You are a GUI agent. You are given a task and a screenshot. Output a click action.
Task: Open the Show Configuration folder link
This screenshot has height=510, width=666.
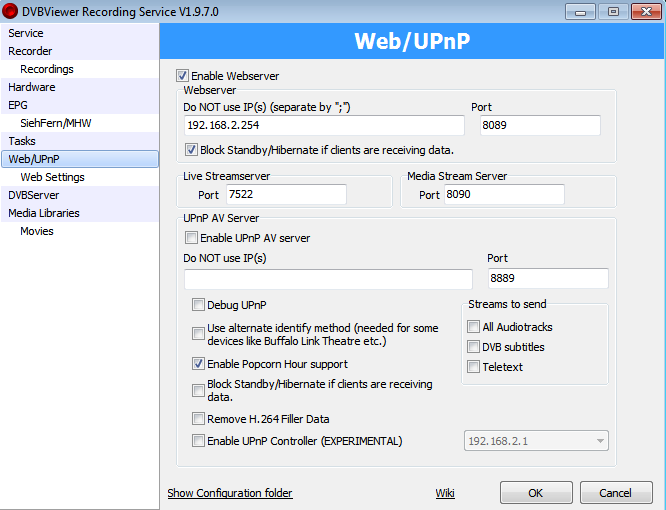coord(230,493)
